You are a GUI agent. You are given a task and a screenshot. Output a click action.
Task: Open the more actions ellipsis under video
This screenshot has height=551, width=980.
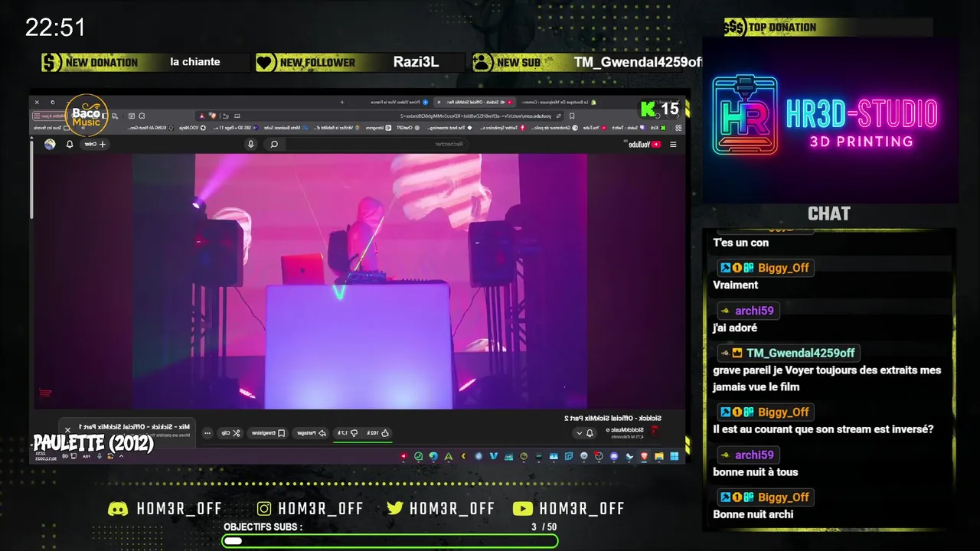point(207,433)
